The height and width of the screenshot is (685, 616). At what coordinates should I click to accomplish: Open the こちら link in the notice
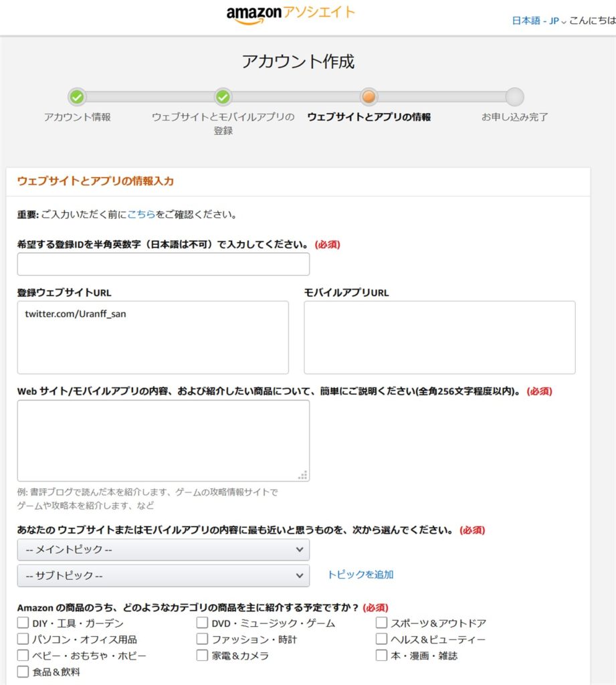click(x=140, y=215)
